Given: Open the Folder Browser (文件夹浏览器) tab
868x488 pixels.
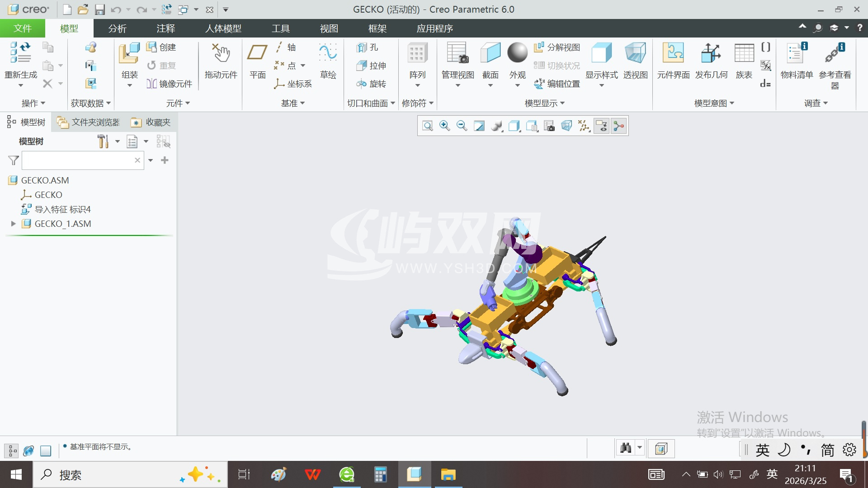Looking at the screenshot, I should tap(89, 122).
